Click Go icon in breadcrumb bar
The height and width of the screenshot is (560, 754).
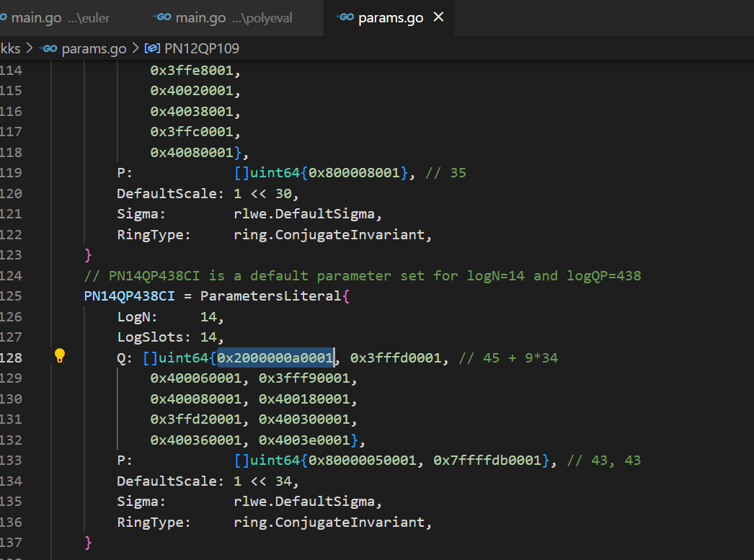point(48,48)
